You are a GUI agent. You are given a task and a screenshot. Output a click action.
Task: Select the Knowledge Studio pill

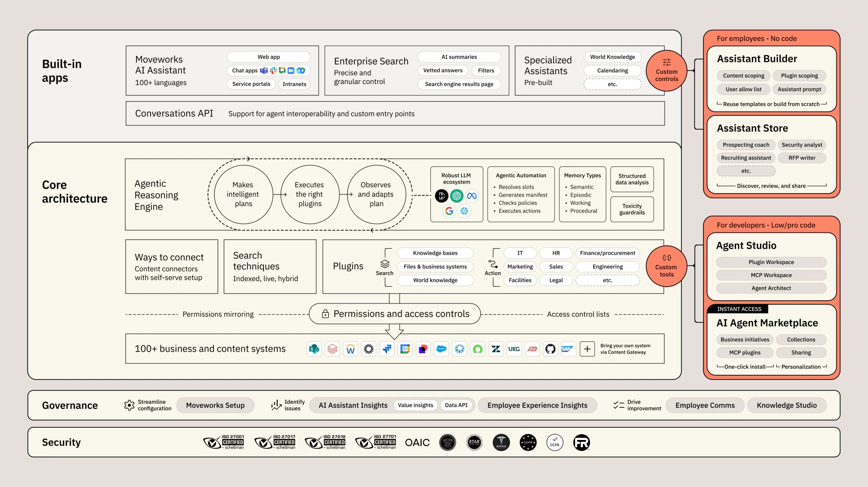pos(787,405)
